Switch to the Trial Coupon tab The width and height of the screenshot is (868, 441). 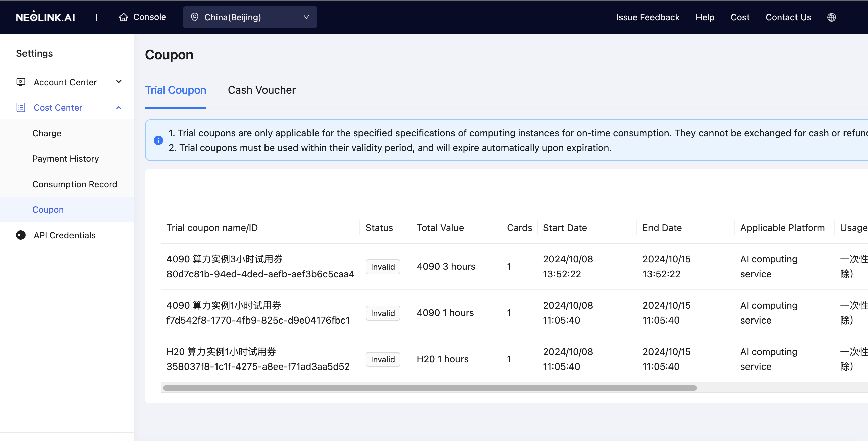coord(176,90)
